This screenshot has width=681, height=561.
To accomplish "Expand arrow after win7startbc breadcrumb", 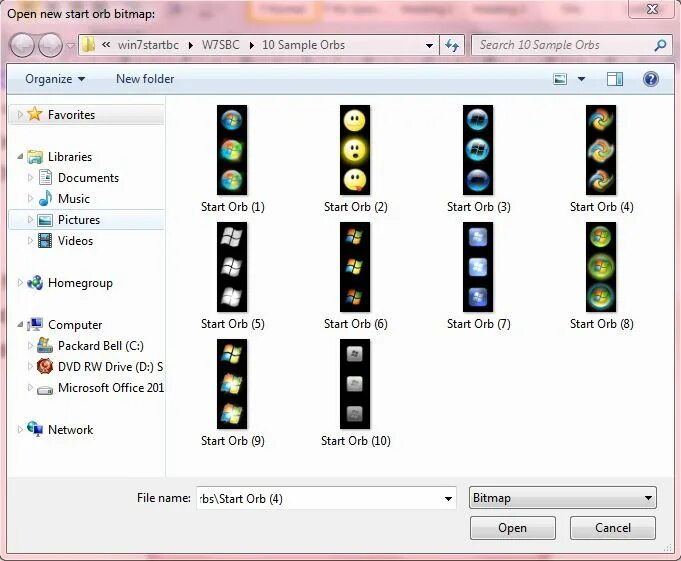I will [191, 45].
